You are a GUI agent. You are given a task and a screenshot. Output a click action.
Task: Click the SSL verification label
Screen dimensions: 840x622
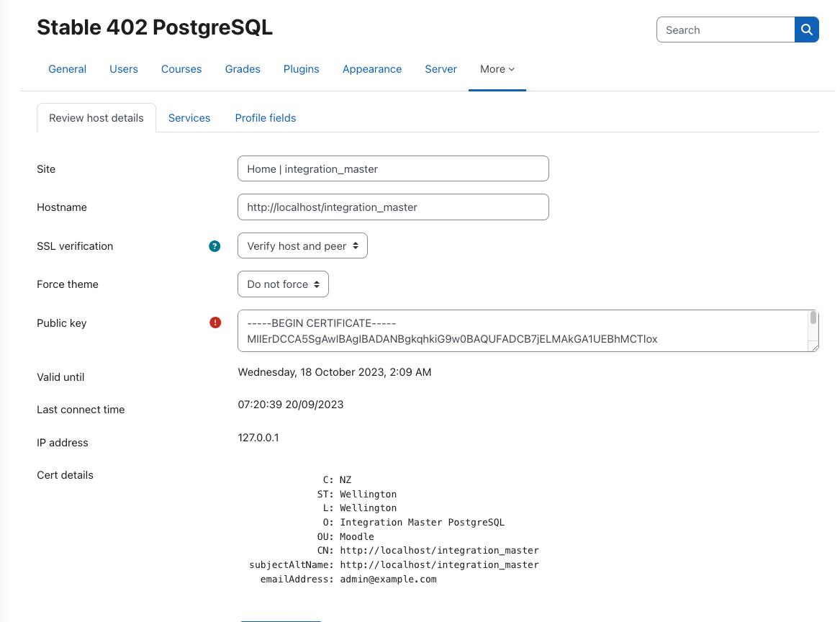pos(75,246)
